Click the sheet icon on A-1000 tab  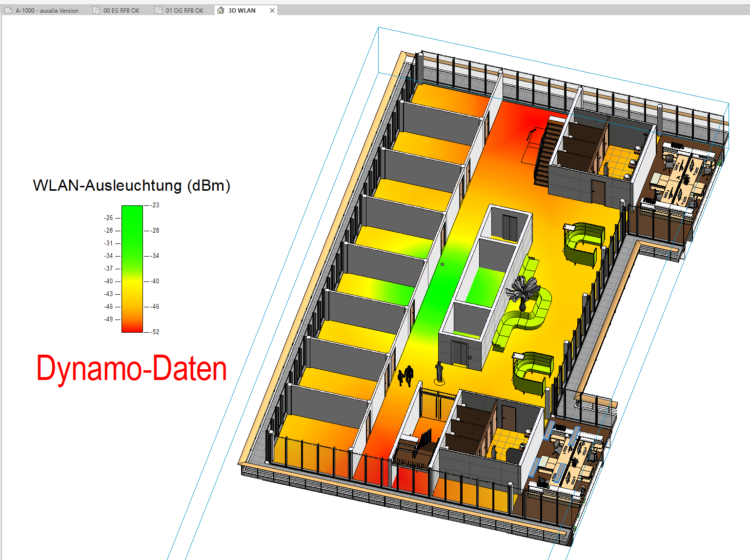pyautogui.click(x=8, y=10)
